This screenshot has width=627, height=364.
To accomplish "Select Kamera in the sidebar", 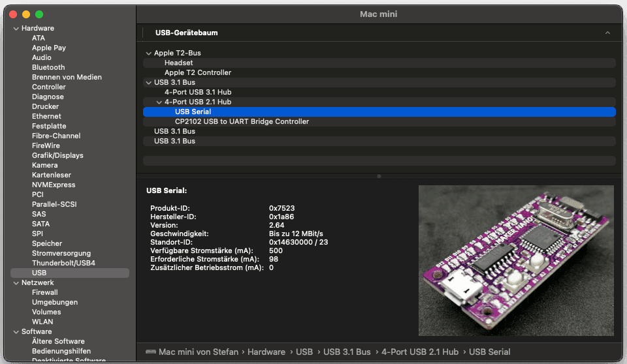I will [45, 166].
